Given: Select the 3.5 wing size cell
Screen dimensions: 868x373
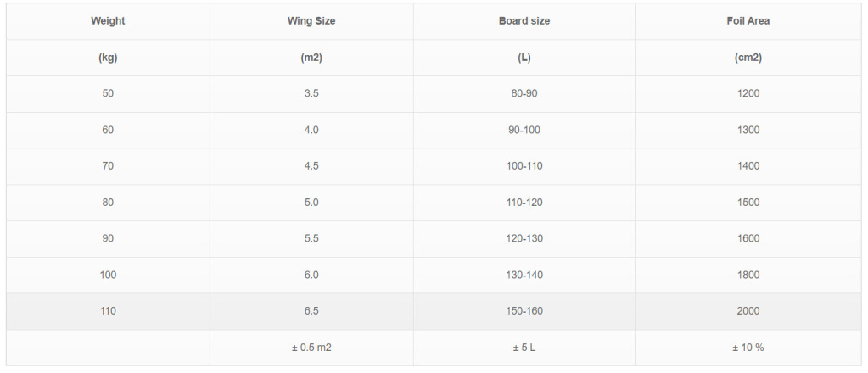Looking at the screenshot, I should 311,94.
